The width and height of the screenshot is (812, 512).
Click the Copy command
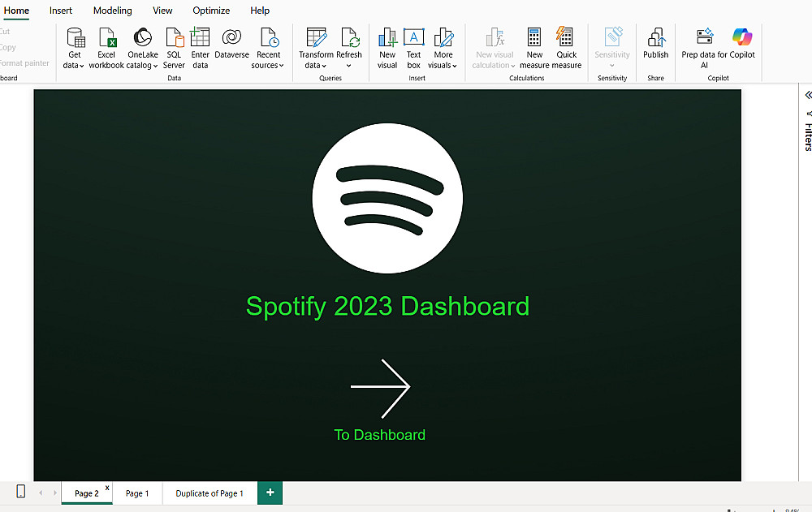(8, 47)
